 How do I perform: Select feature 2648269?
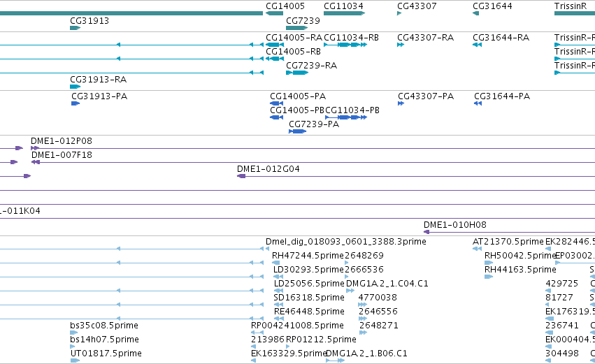347,263
